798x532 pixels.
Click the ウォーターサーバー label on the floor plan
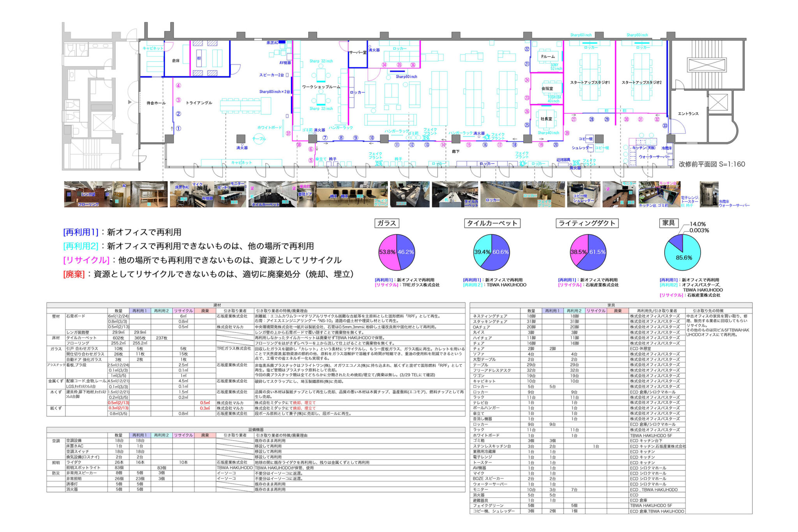[x=654, y=157]
